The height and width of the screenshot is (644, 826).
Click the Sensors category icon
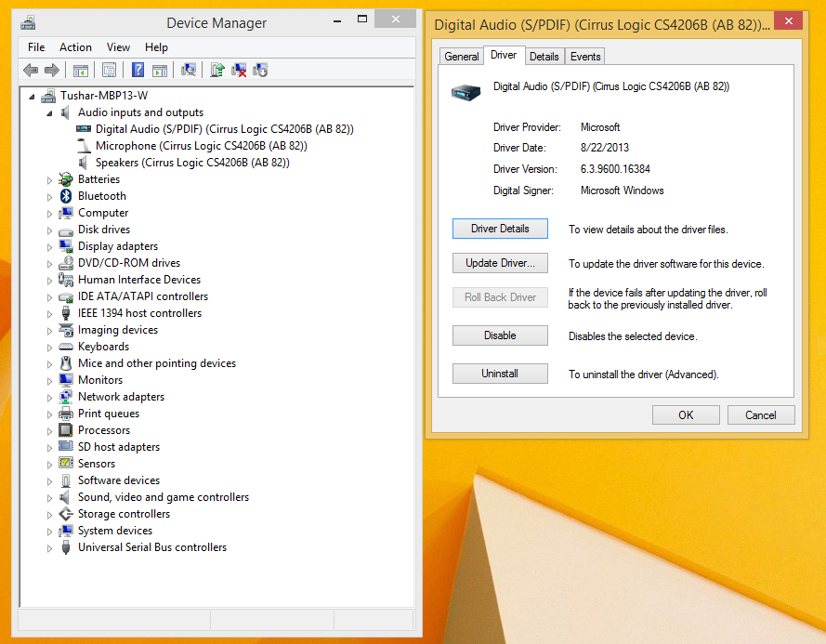65,463
